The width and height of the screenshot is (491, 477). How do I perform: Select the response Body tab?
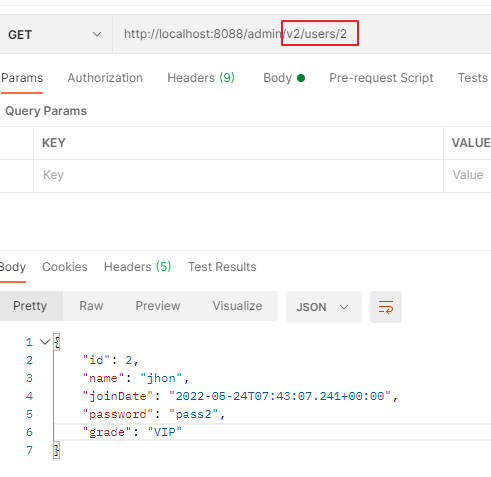tap(13, 267)
